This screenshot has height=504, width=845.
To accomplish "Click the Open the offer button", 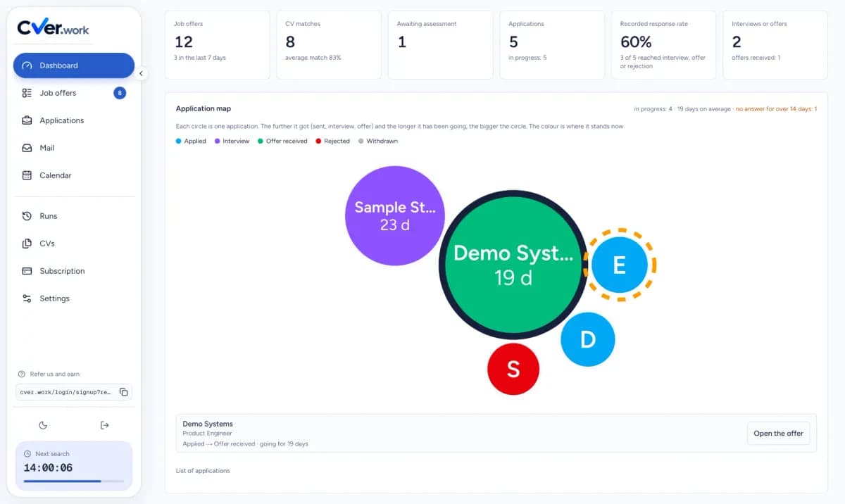I will (x=778, y=433).
